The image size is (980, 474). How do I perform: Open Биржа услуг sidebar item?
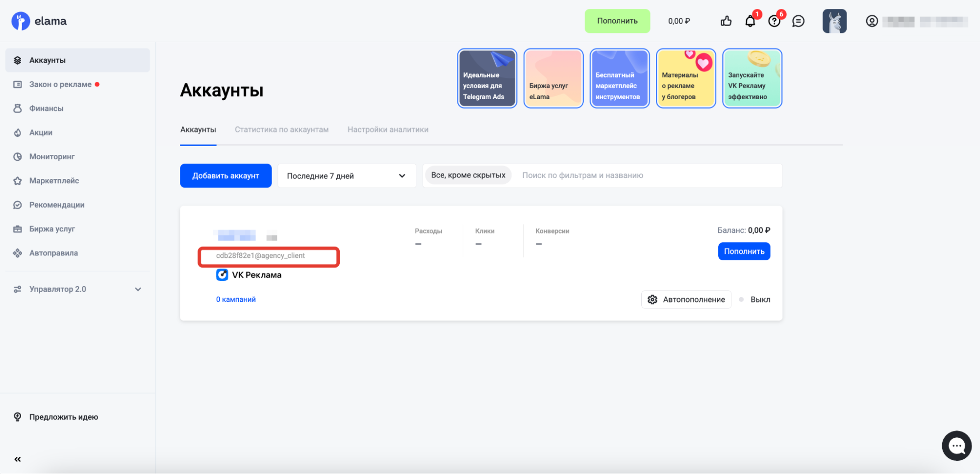[77, 229]
